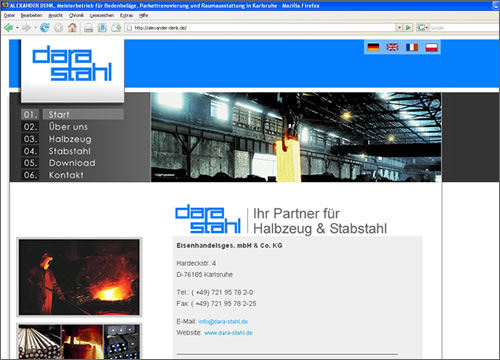Select the British flag for English

tap(392, 47)
